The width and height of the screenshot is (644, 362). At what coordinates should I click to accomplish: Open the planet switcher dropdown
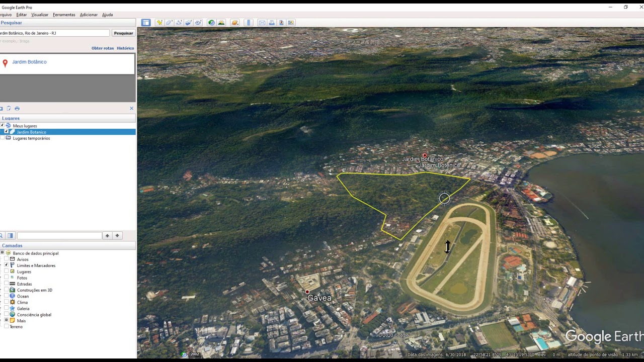tap(234, 23)
